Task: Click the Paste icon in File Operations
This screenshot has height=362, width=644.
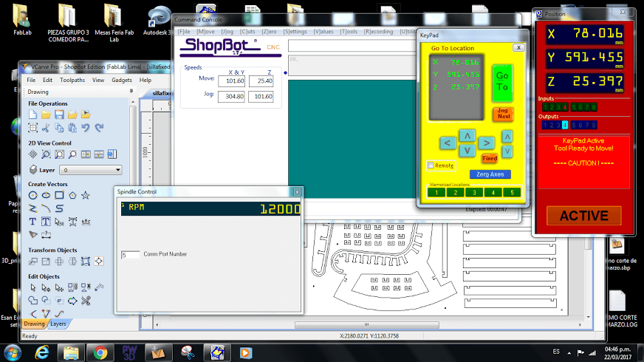Action: (x=72, y=128)
